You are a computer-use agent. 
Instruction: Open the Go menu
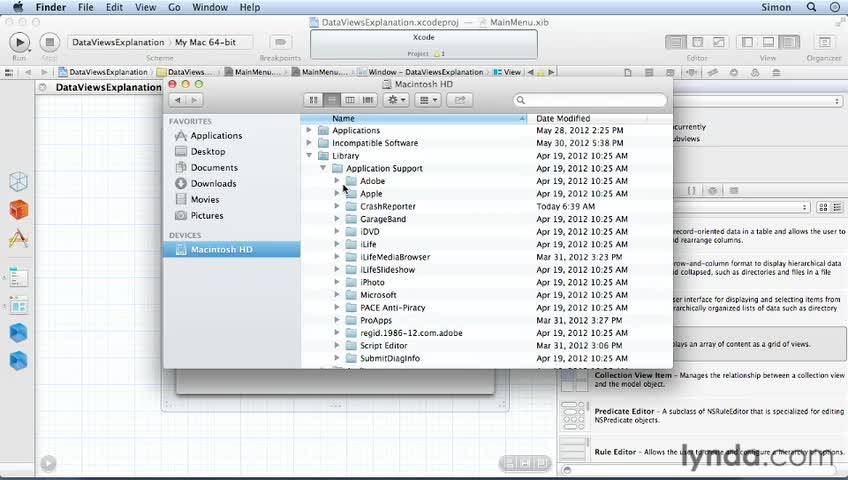[174, 7]
